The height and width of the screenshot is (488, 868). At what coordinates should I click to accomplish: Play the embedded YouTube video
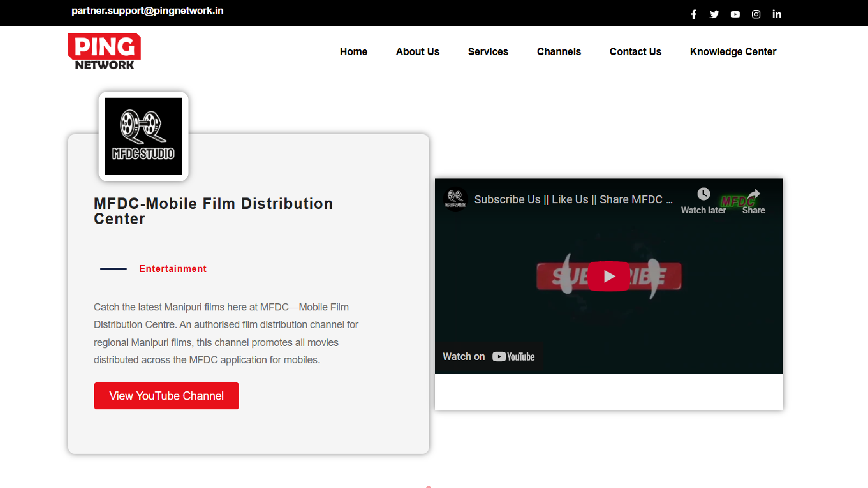(609, 276)
